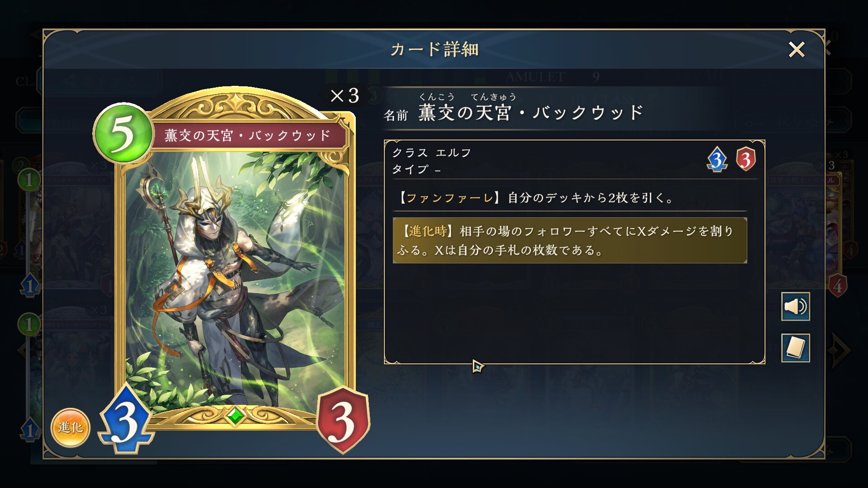This screenshot has width=868, height=488.
Task: Close the card details dialog
Action: 797,49
